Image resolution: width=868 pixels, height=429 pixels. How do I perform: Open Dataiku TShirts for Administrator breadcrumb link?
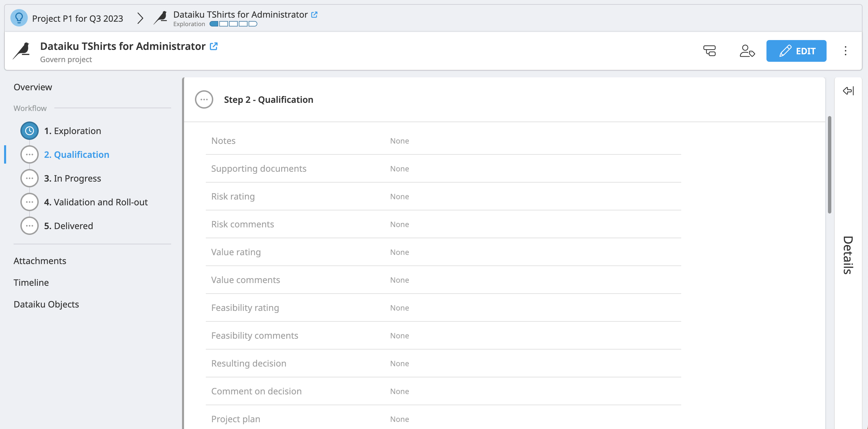[240, 14]
